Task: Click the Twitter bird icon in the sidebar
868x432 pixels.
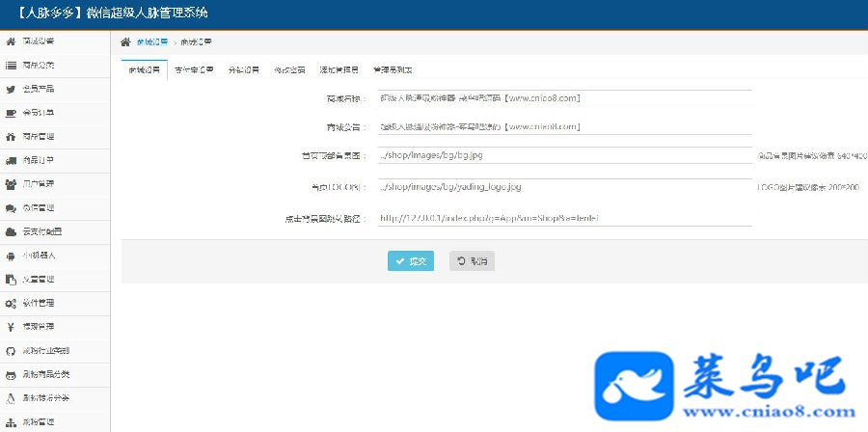Action: point(10,89)
